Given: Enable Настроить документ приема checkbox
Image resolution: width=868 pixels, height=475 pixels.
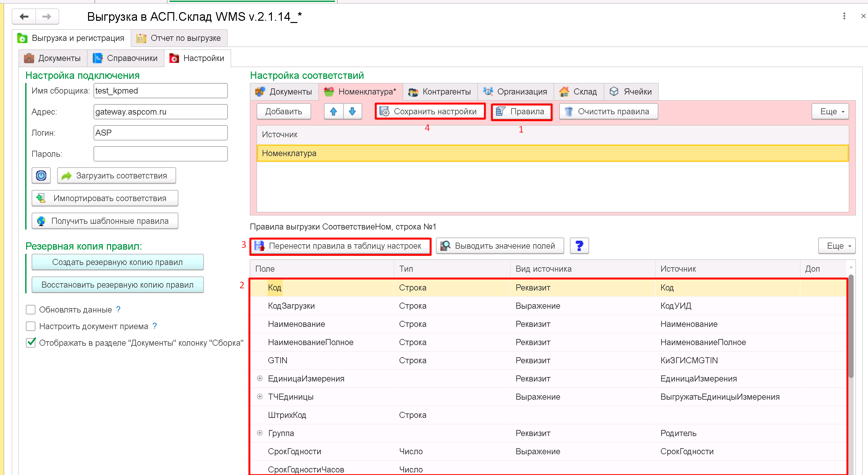Looking at the screenshot, I should (31, 326).
